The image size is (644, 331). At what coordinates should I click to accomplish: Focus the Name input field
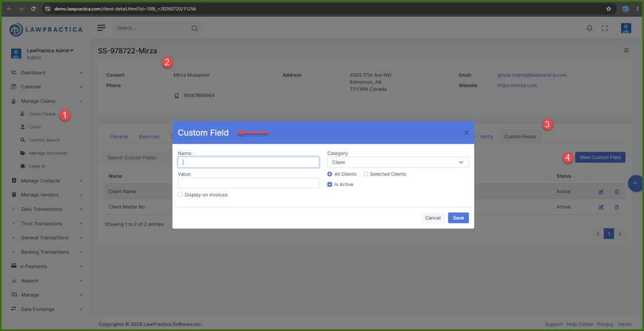tap(249, 162)
